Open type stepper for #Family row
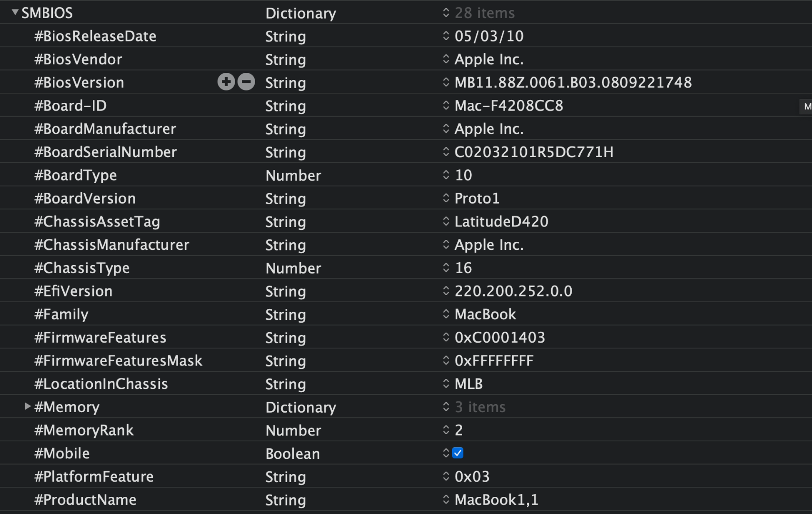The image size is (812, 514). (446, 314)
